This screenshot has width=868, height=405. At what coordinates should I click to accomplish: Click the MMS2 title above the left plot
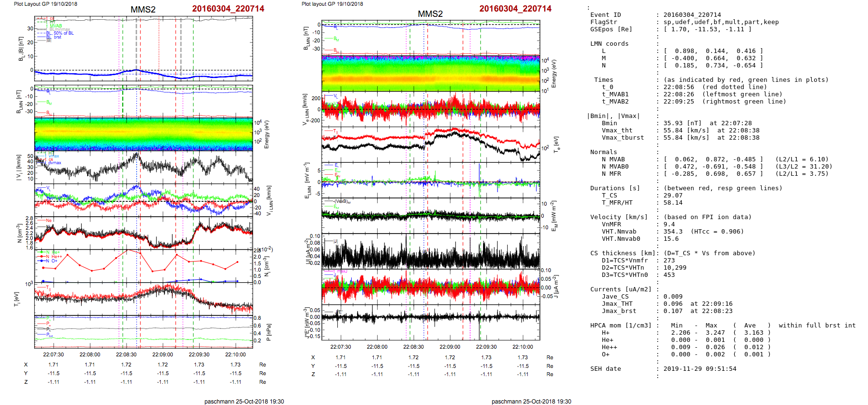[x=143, y=10]
